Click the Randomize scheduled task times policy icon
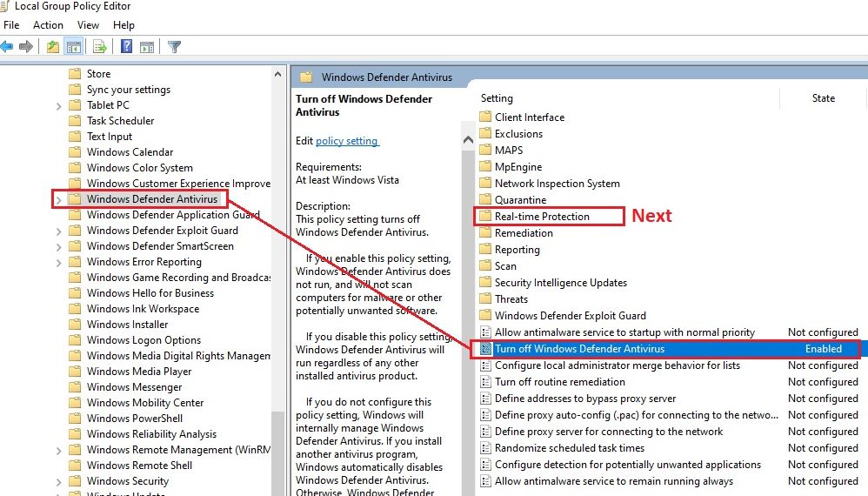This screenshot has width=868, height=496. click(x=485, y=448)
